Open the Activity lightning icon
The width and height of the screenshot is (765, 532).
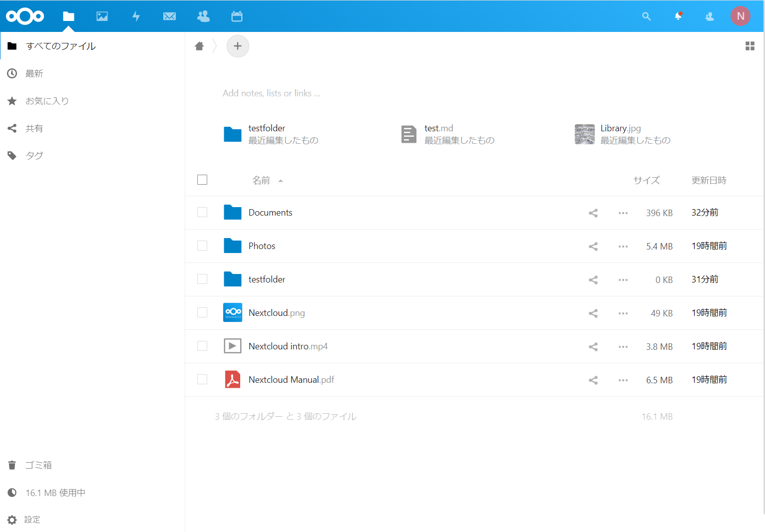click(x=136, y=16)
